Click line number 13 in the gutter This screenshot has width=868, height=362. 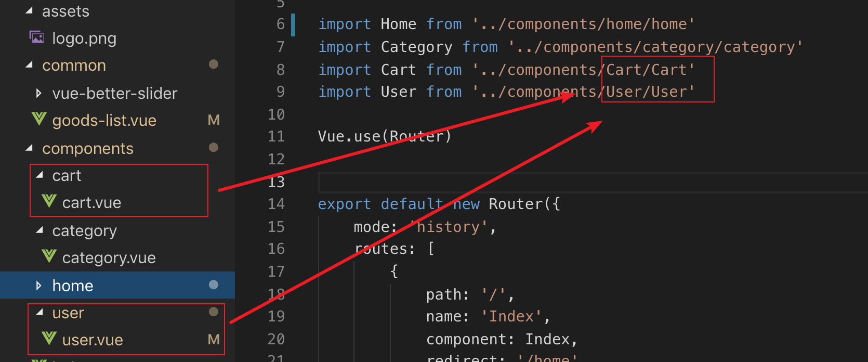[276, 182]
